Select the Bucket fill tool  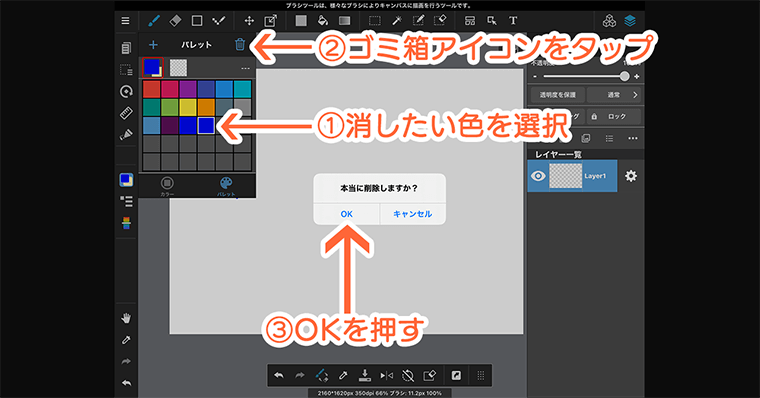(x=323, y=21)
